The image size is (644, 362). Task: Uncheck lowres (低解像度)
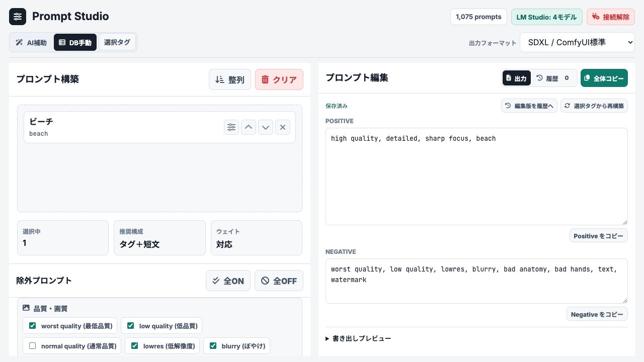[x=135, y=346]
